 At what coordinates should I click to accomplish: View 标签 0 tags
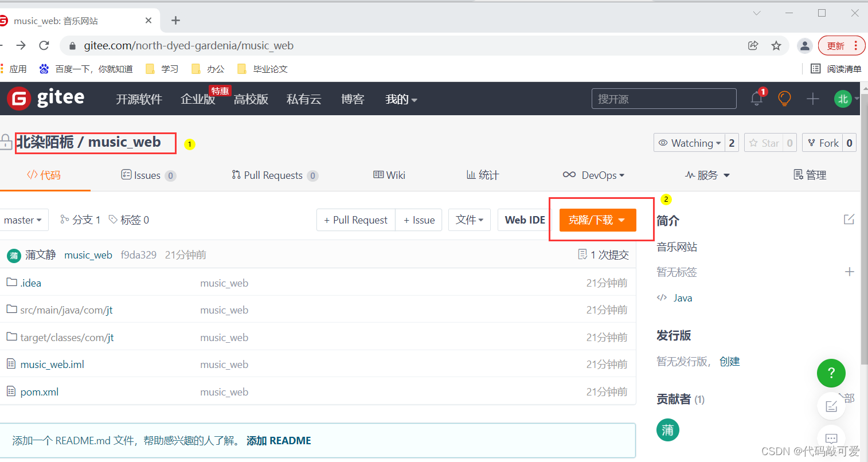pos(129,220)
